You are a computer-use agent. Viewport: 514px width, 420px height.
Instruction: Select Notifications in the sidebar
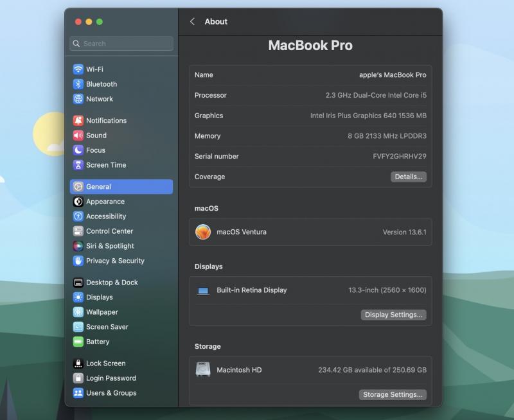(121, 121)
